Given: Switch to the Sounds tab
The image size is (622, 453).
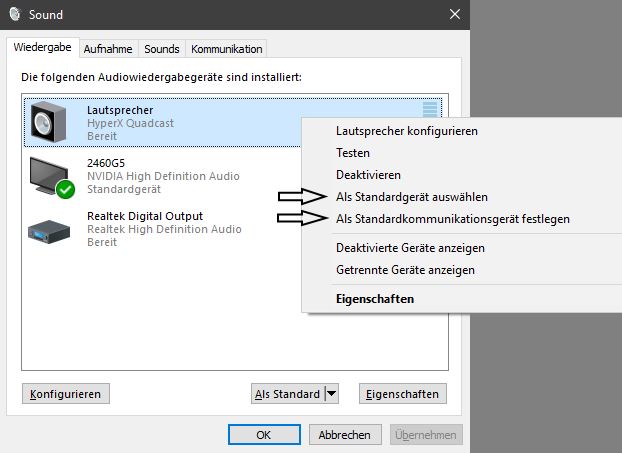Looking at the screenshot, I should click(162, 49).
